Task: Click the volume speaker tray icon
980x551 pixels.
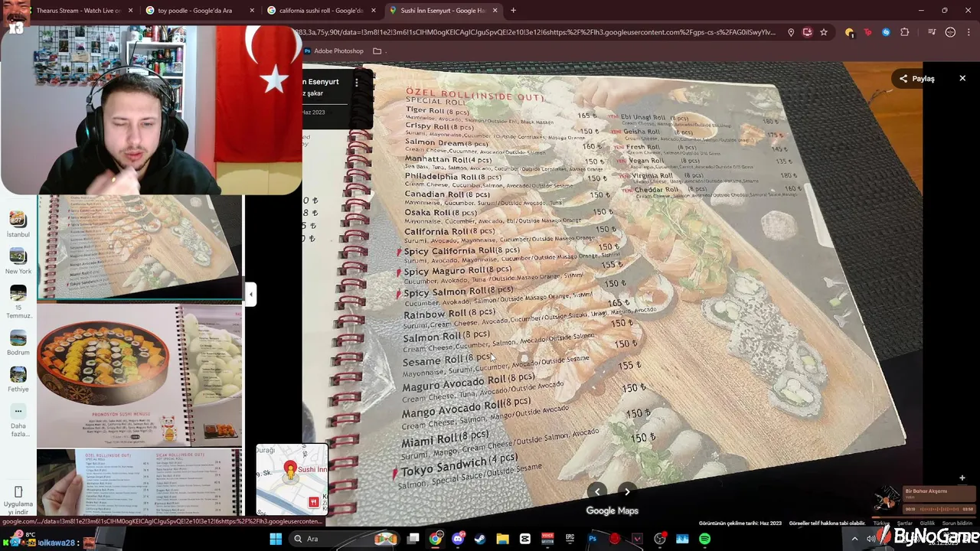Action: pyautogui.click(x=871, y=539)
